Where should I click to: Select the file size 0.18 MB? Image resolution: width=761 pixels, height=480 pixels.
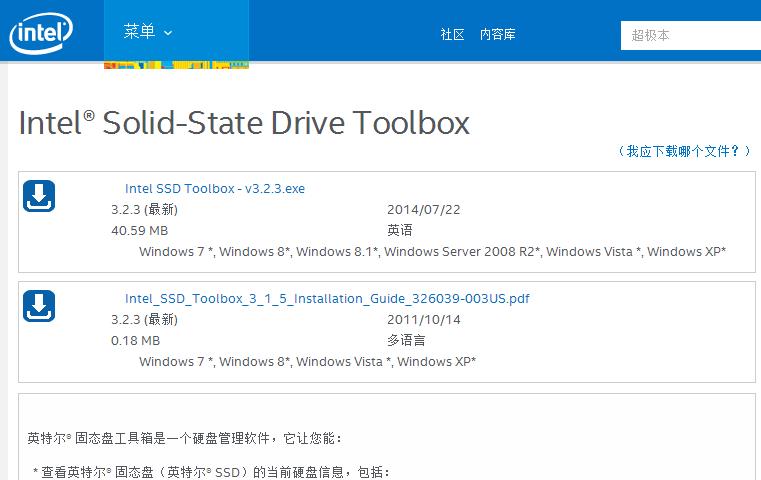[x=135, y=341]
